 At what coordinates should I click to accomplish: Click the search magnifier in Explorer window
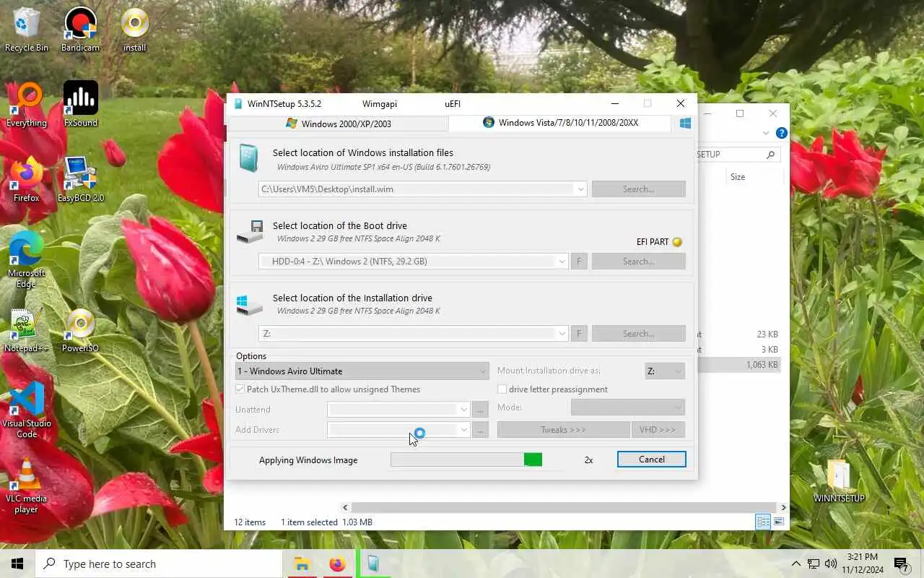[770, 155]
